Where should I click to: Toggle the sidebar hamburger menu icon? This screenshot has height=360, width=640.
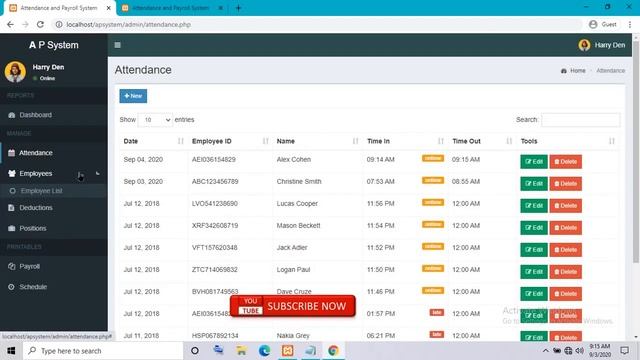click(x=118, y=45)
